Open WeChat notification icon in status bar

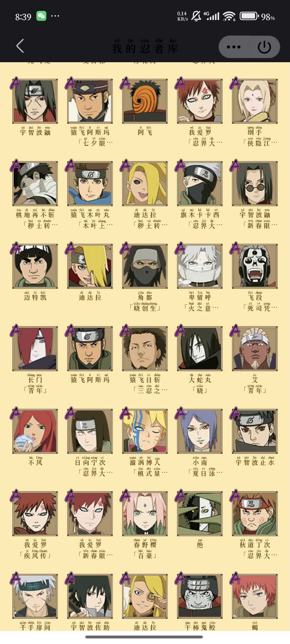click(x=41, y=16)
